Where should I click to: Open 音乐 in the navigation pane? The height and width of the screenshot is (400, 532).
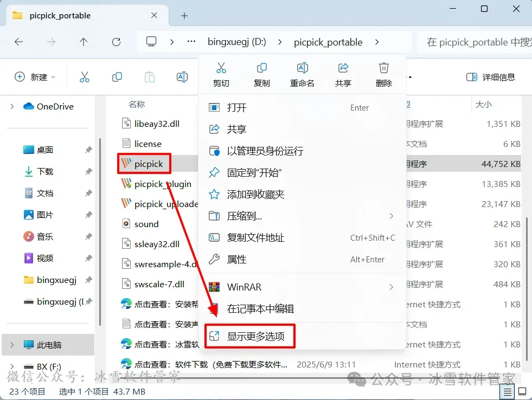[38, 237]
